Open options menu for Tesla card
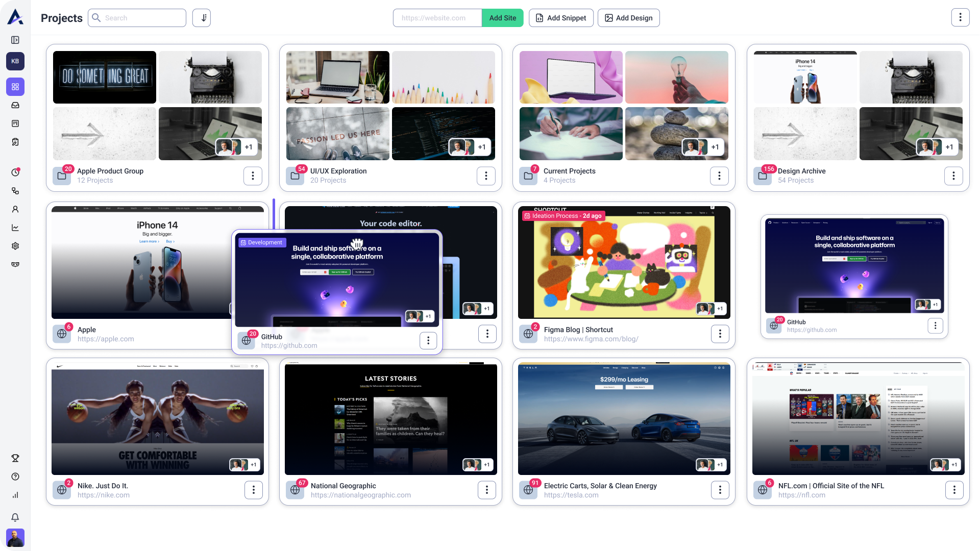 (x=720, y=490)
